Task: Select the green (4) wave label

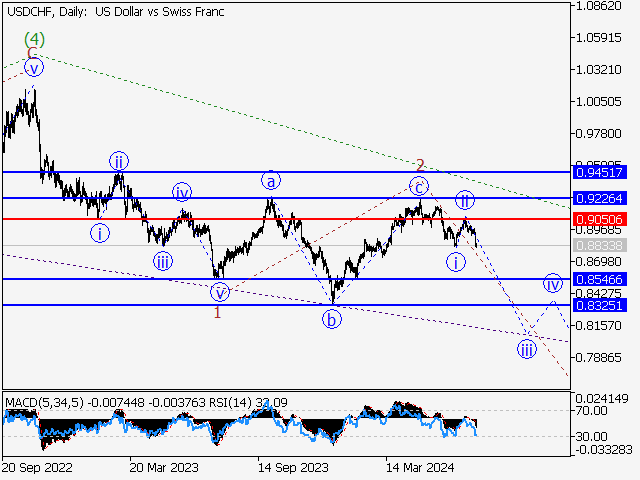Action: (x=34, y=39)
